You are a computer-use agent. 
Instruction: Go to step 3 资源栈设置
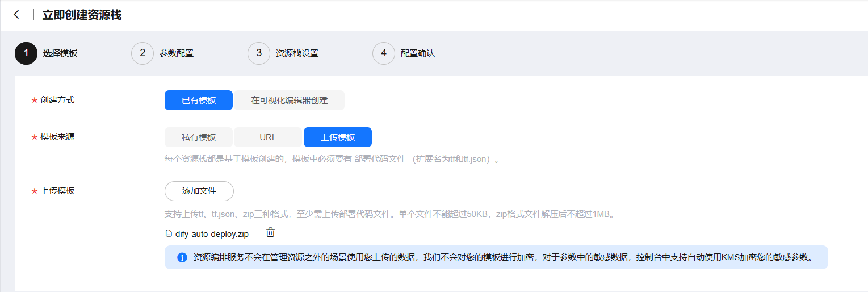pyautogui.click(x=283, y=53)
